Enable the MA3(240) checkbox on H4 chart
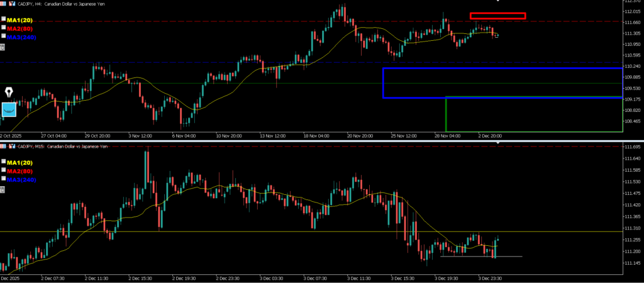 tap(3, 37)
